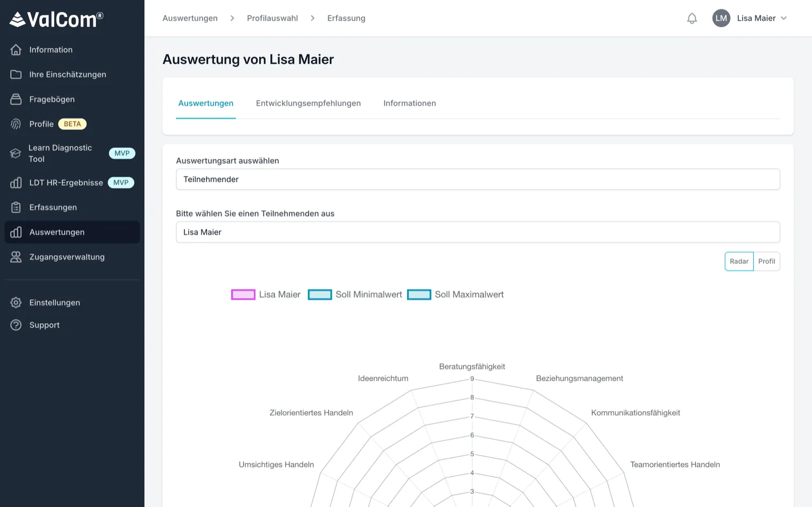Click the Kommunikationsfähigkeit axis label
This screenshot has height=507, width=812.
pos(636,413)
